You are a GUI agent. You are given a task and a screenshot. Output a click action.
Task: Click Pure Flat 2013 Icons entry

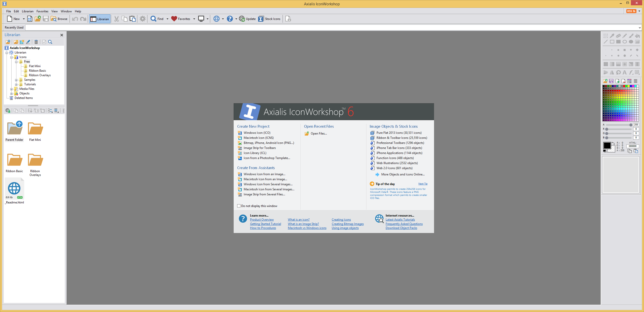[399, 133]
